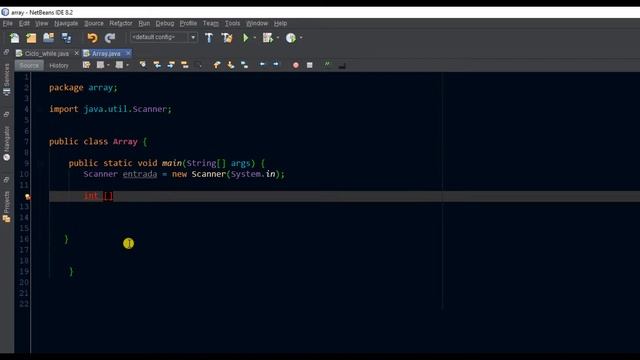Close the Array.java tab
The height and width of the screenshot is (360, 640).
[128, 53]
